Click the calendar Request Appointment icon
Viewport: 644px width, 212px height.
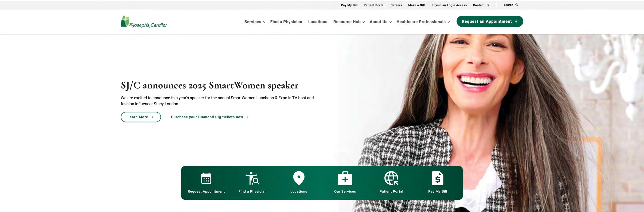click(206, 178)
